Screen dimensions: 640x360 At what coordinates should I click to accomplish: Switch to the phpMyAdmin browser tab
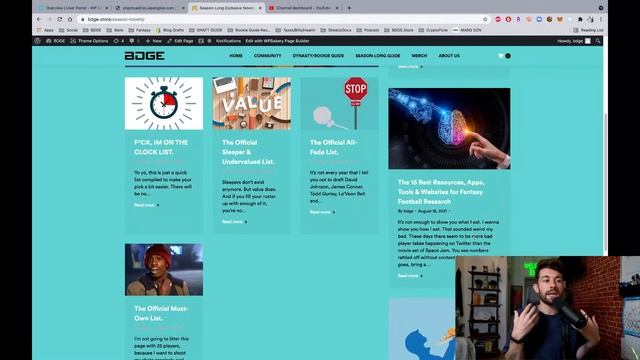(149, 8)
